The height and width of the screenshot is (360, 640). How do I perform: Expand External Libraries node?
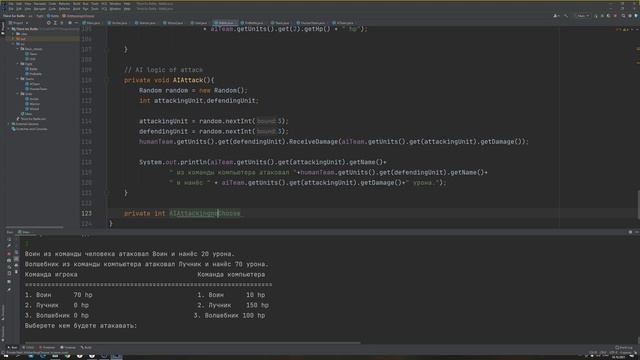tap(9, 124)
